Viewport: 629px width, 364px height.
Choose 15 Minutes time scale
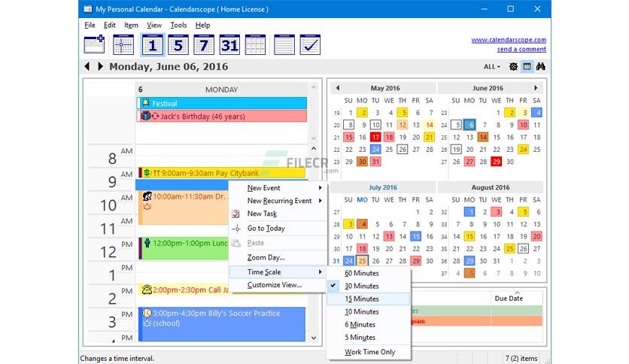point(361,299)
